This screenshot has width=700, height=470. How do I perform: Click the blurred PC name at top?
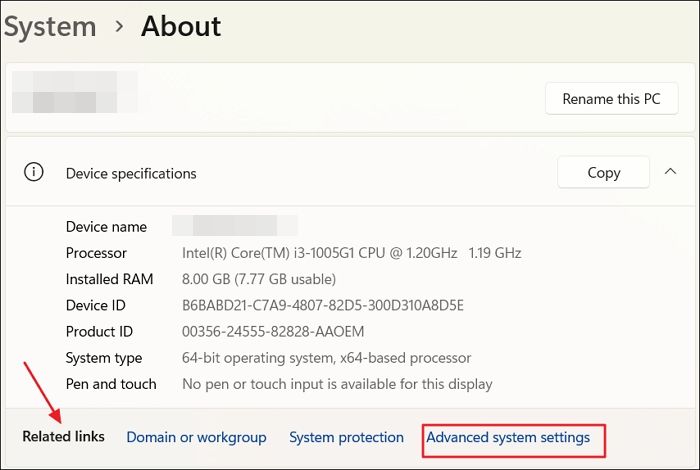[70, 91]
